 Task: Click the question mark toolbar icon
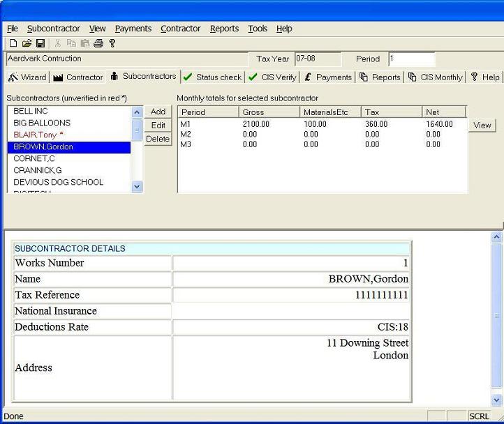[x=112, y=43]
